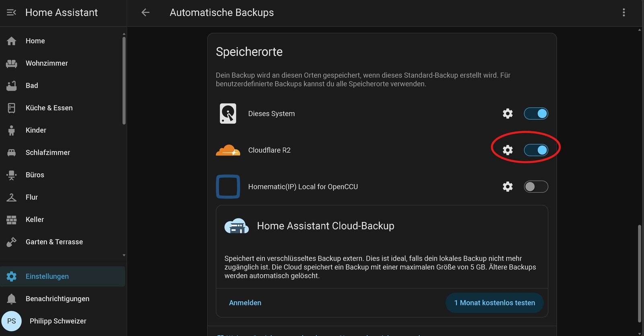Click the Büros office chair icon
This screenshot has width=644, height=336.
pyautogui.click(x=12, y=175)
